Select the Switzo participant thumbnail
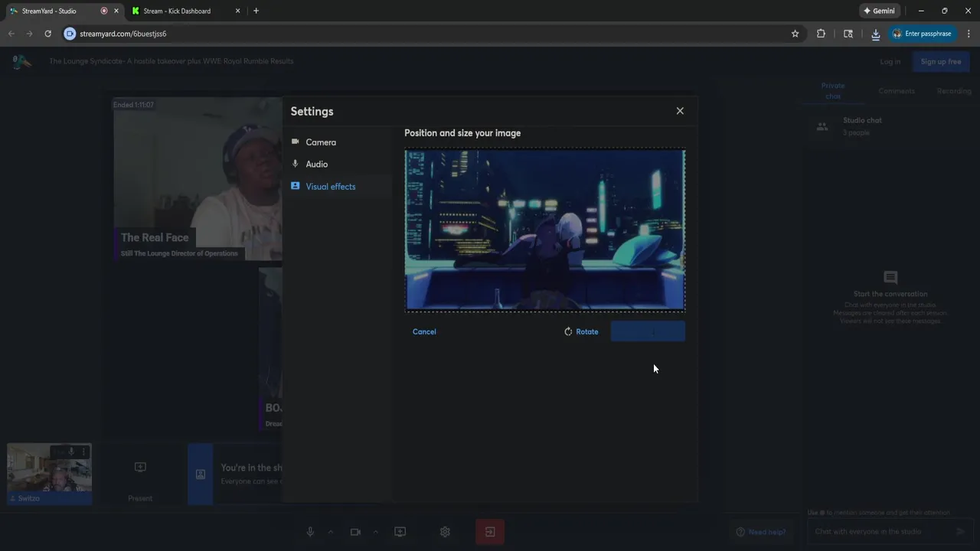Screen dimensions: 980x551 (x=49, y=474)
